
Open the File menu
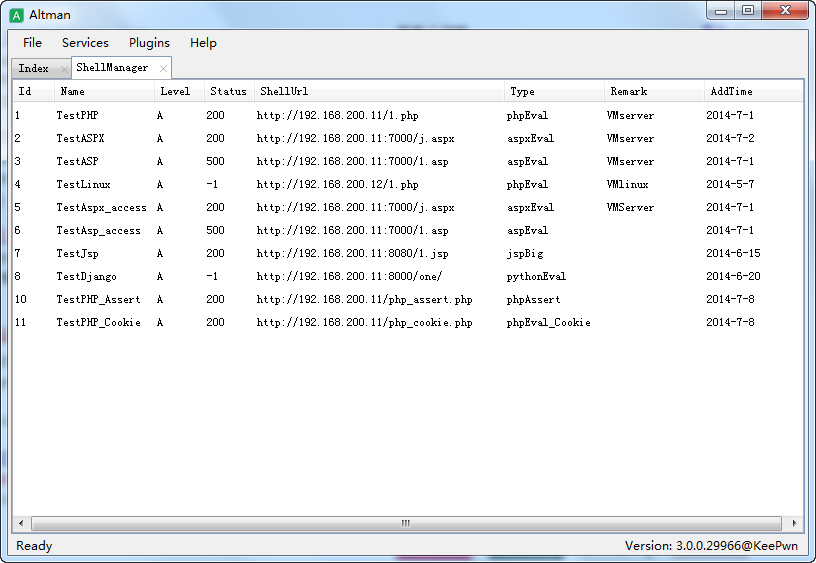[32, 43]
